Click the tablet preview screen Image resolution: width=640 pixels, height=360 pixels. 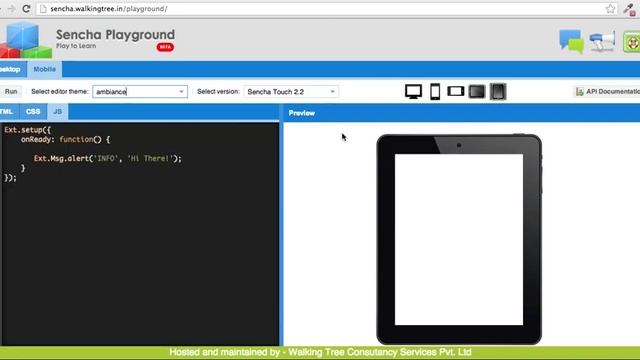pyautogui.click(x=459, y=240)
